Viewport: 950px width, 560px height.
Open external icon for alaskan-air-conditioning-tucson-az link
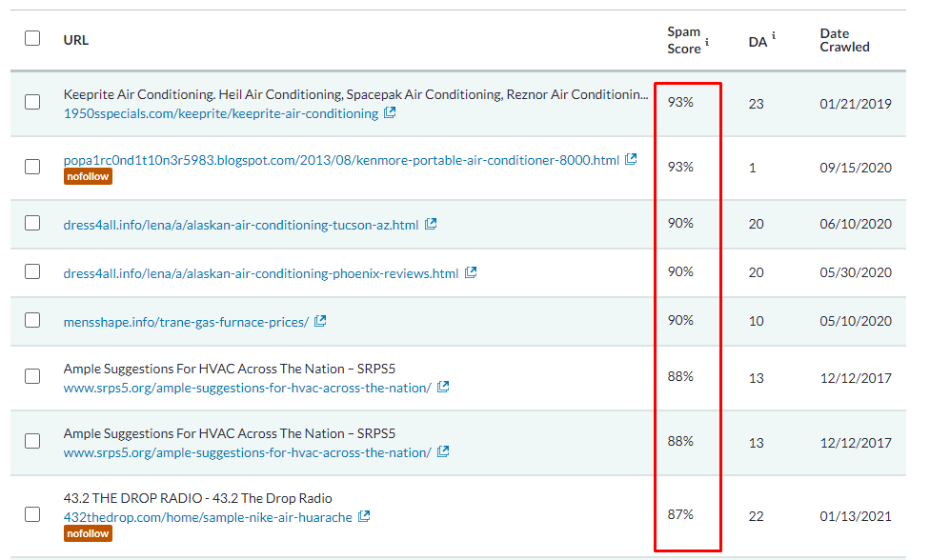[x=431, y=225]
